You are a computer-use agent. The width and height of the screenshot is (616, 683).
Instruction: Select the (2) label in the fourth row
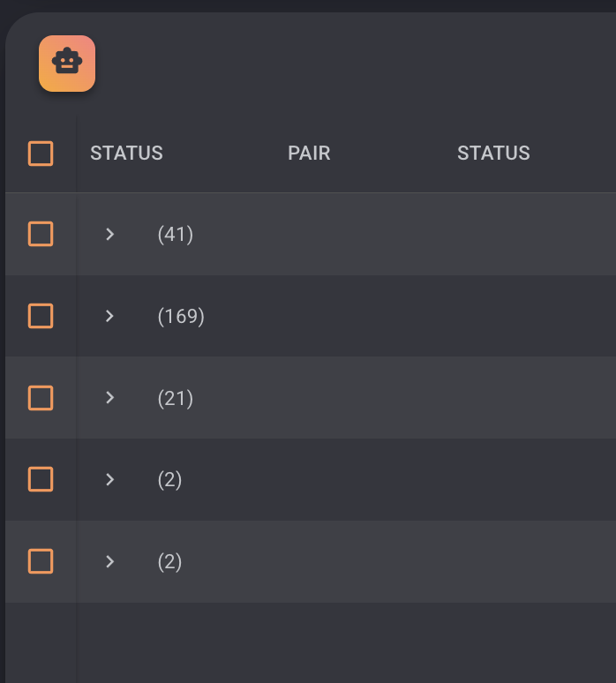pyautogui.click(x=170, y=479)
